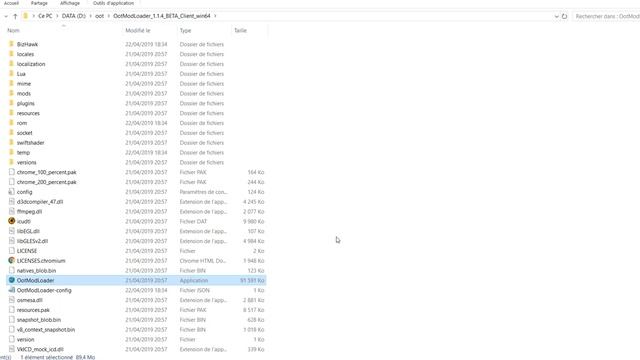Select the plugins folder icon
The height and width of the screenshot is (360, 640).
11,103
